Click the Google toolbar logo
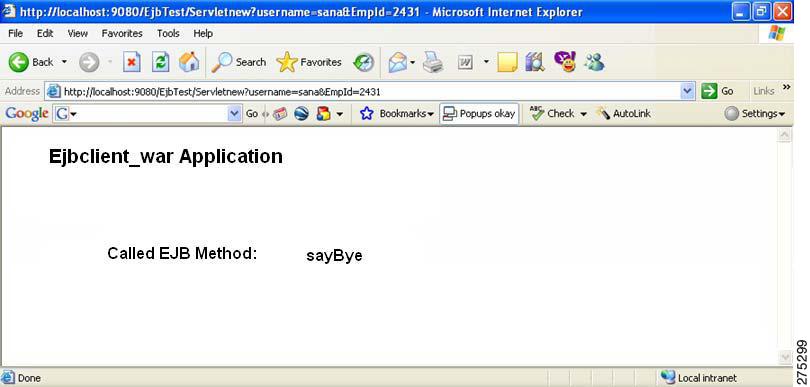The height and width of the screenshot is (387, 810). 27,114
